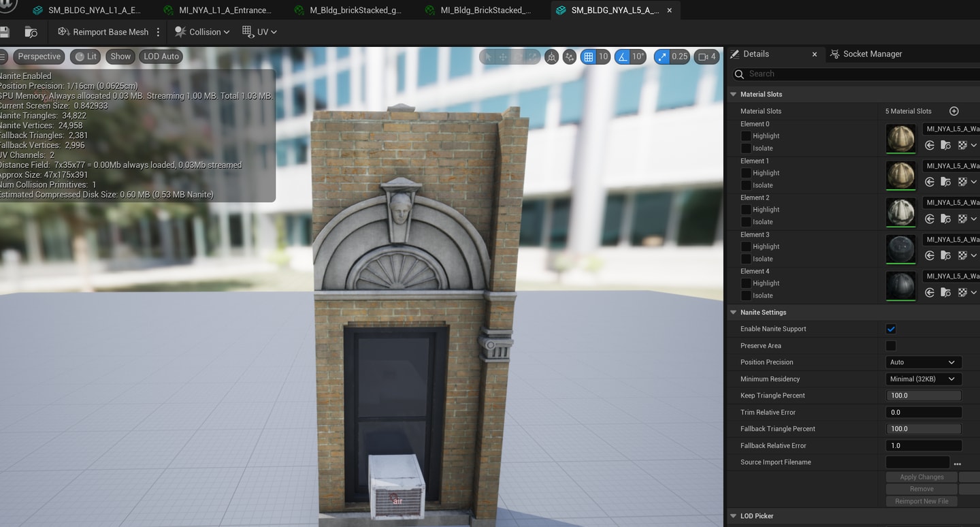Screen dimensions: 980x527
Task: Browse to Element 4 material in Content Browser
Action: point(946,292)
